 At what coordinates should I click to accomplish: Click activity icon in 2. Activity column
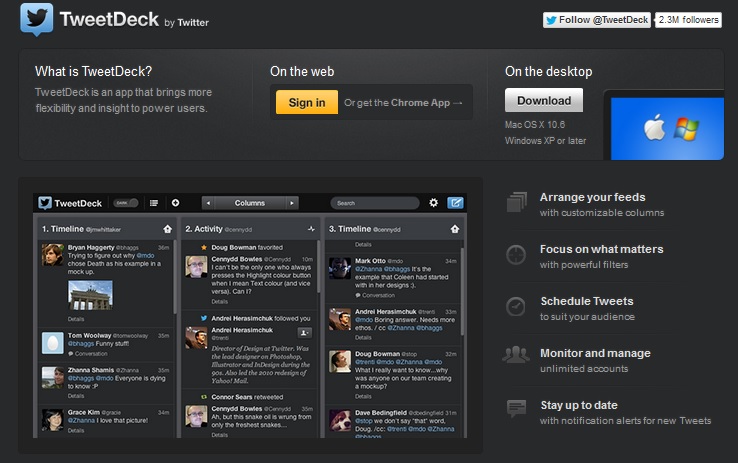tap(311, 229)
